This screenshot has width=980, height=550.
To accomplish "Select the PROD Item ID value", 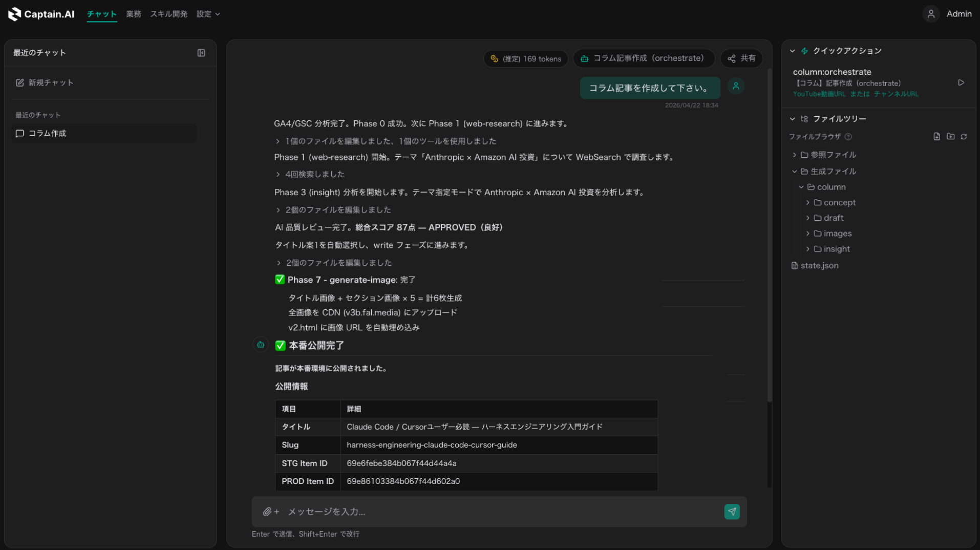I will pyautogui.click(x=403, y=481).
